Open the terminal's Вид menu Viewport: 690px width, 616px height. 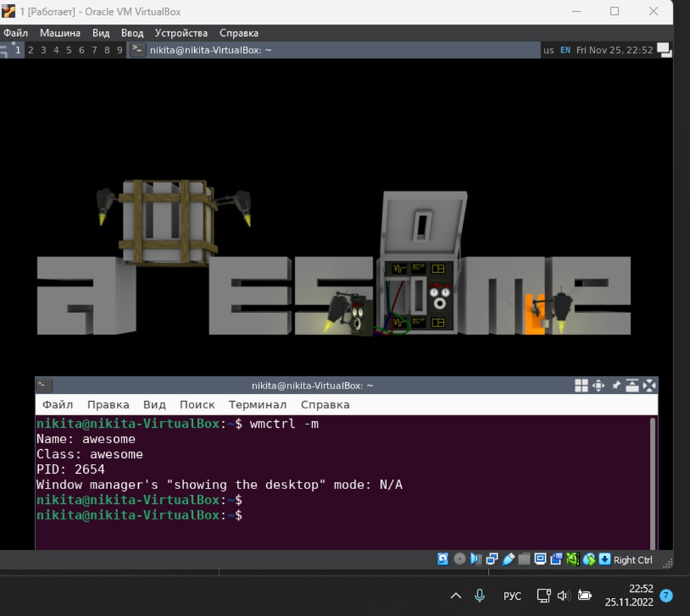pos(154,404)
